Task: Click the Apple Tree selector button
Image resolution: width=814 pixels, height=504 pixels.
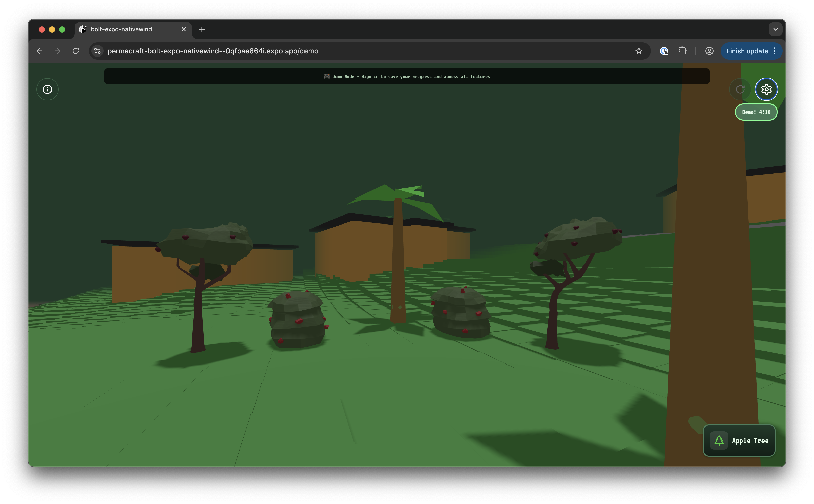Action: (739, 440)
